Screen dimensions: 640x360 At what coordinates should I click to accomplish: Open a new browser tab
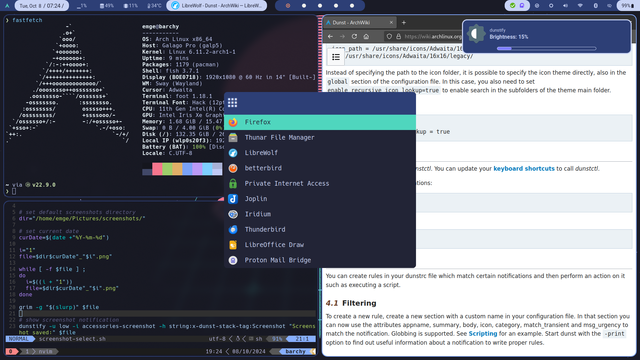coord(404,22)
